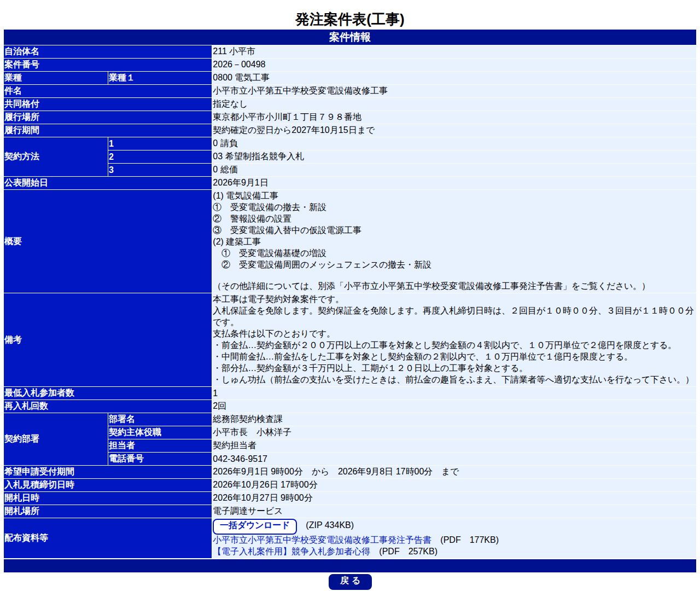Screen dimensions: 700x591
Task: Click the 電子調達サービス value
Action: click(x=248, y=511)
